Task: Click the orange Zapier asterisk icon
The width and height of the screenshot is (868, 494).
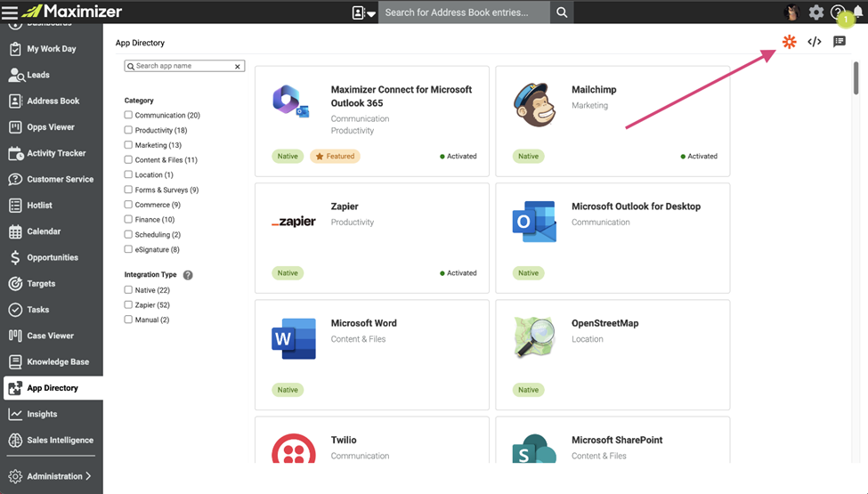Action: [x=789, y=42]
